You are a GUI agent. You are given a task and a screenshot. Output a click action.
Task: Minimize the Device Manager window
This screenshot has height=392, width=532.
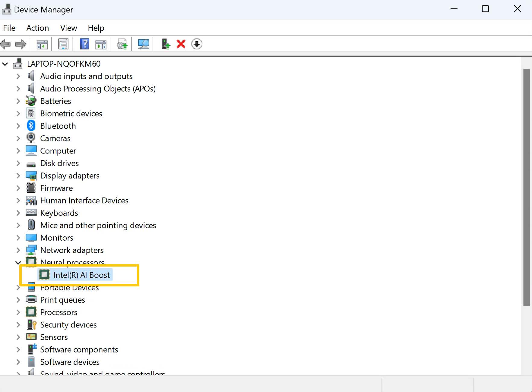(x=454, y=9)
